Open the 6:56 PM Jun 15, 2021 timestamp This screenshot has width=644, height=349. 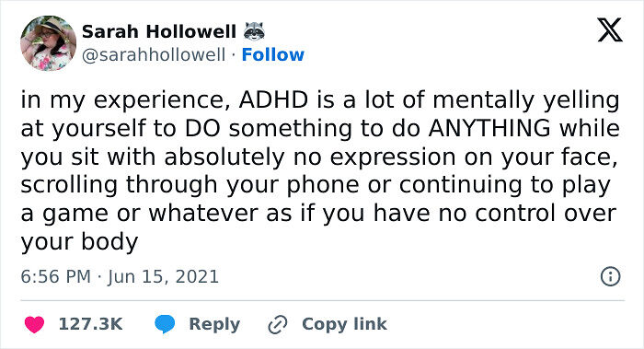(120, 276)
